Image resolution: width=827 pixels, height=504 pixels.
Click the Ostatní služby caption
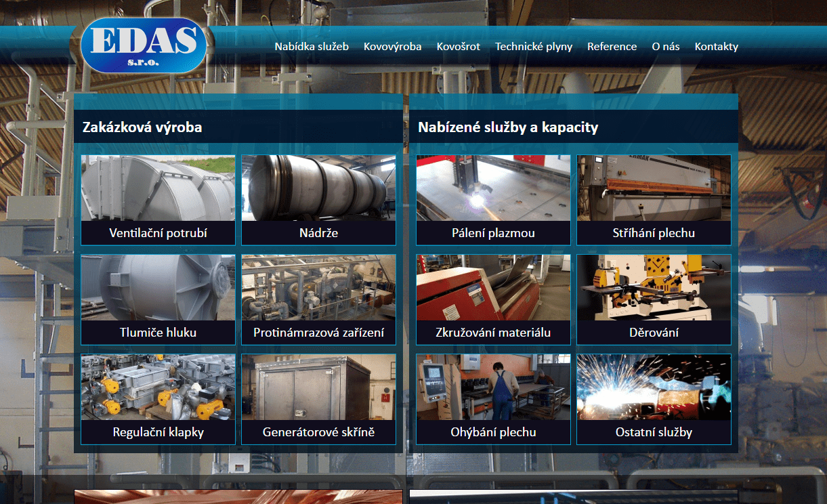click(x=654, y=432)
